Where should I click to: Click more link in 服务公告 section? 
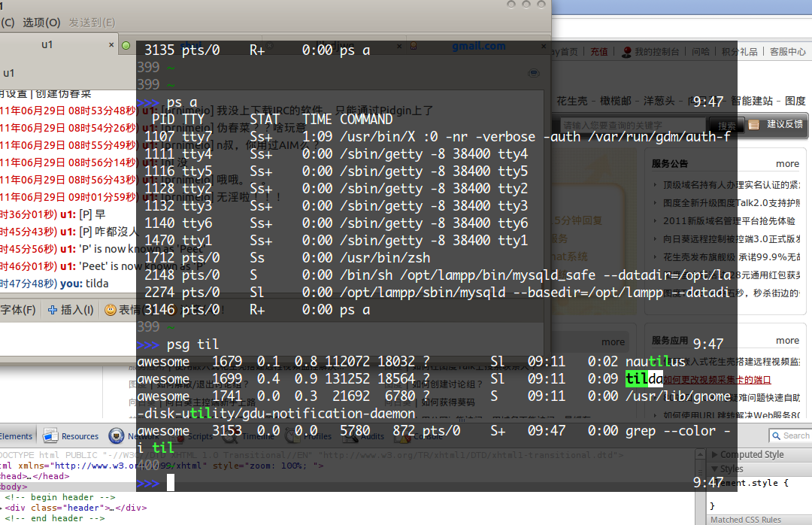[787, 164]
